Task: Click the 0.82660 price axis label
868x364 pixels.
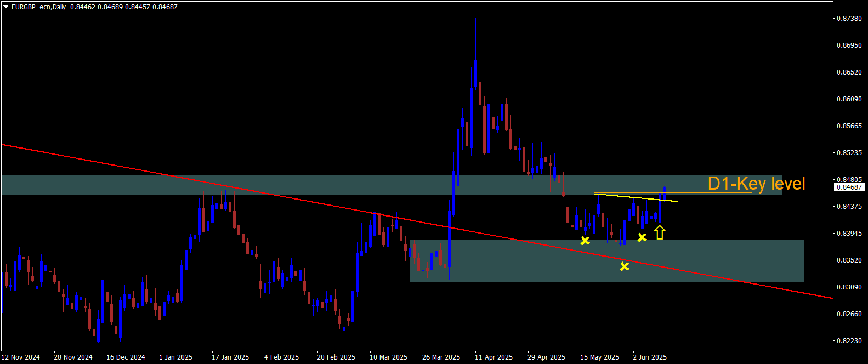Action: pos(849,314)
